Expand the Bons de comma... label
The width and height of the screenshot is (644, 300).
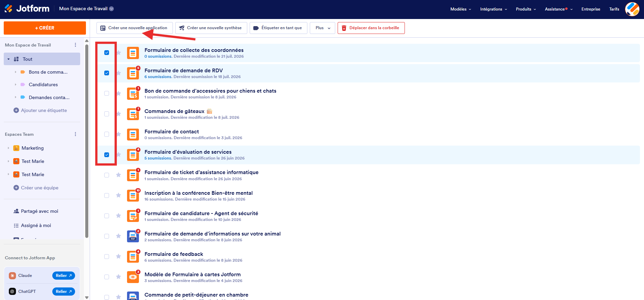pos(15,72)
